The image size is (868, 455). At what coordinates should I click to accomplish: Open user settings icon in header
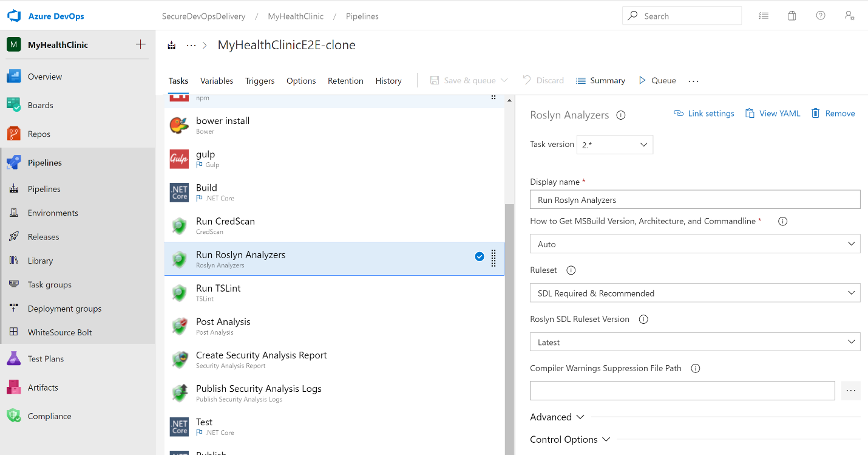coord(850,16)
